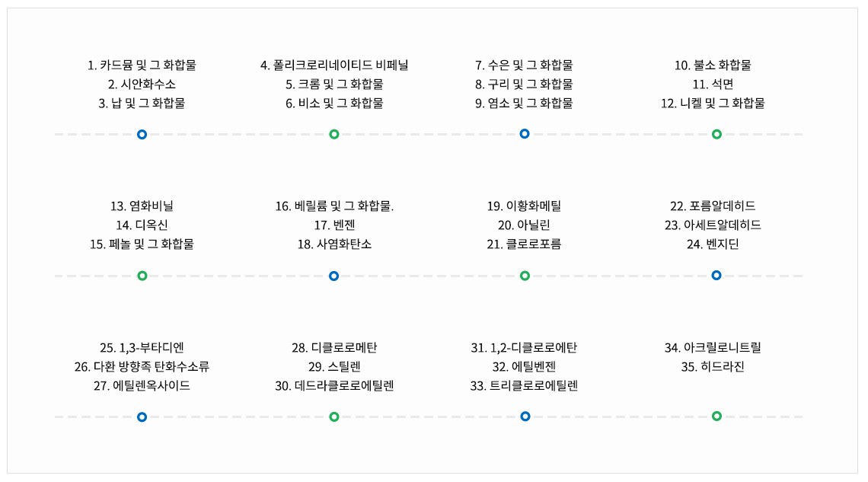Click the green marker below 페놀 및 그 화합물
The width and height of the screenshot is (868, 482).
coord(142,276)
